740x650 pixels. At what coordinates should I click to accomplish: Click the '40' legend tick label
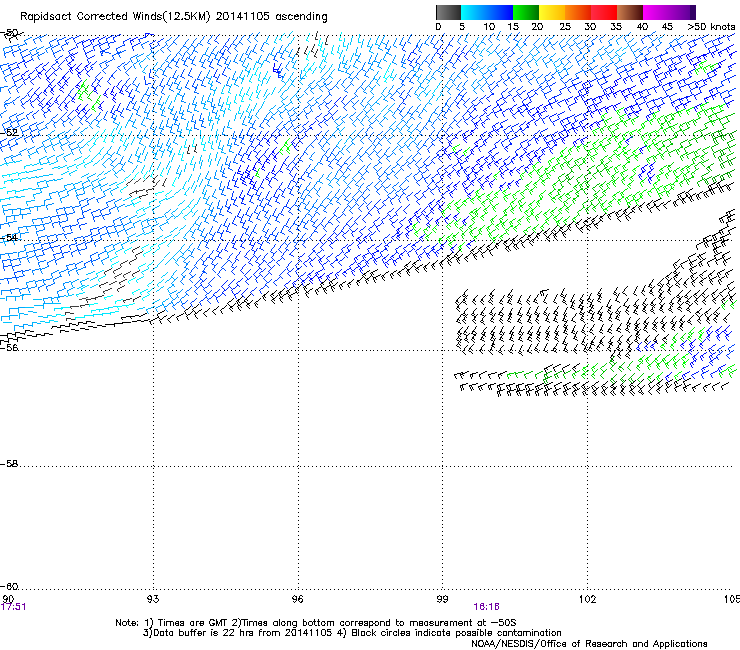tap(642, 27)
